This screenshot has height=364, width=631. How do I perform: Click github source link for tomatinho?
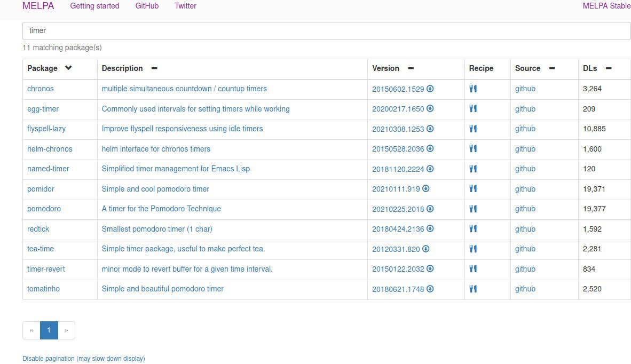click(x=525, y=289)
